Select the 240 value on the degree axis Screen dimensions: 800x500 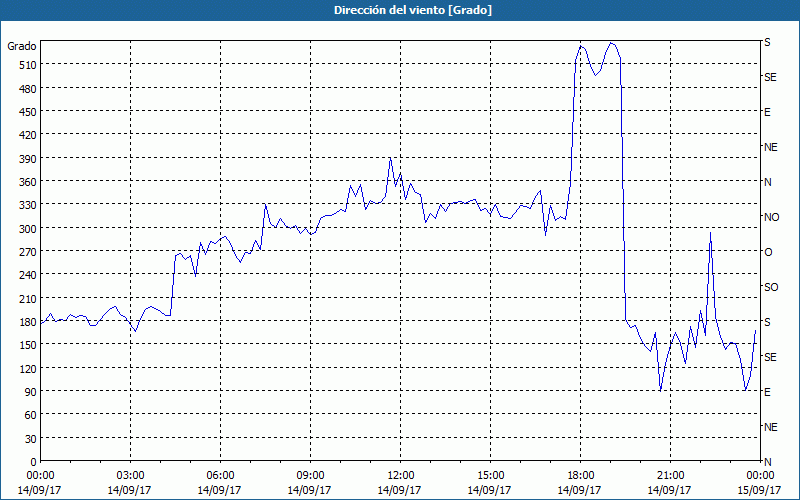(28, 275)
